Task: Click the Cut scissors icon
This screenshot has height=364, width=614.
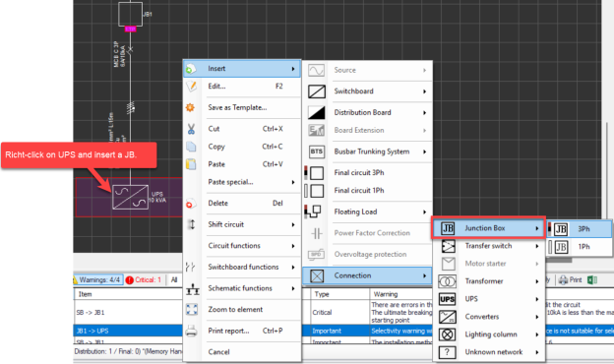Action: [191, 129]
